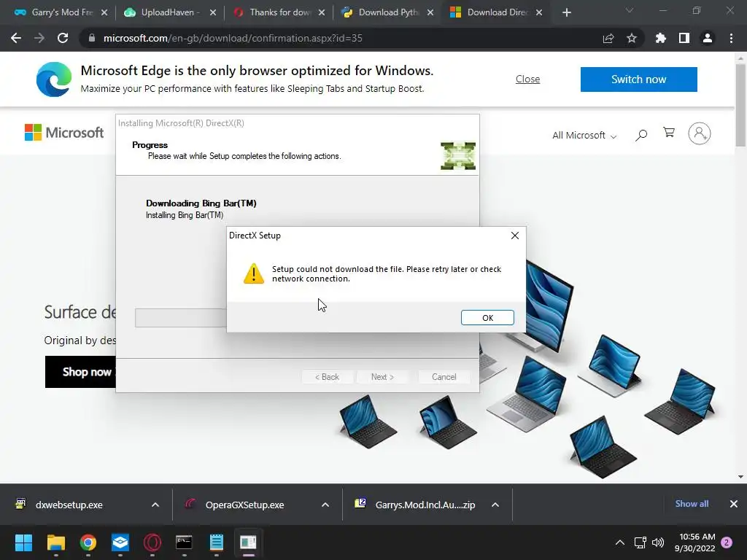Open Notepad from the taskbar
747x560 pixels.
click(216, 542)
